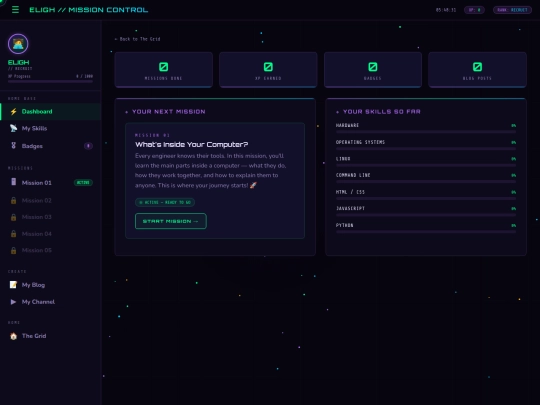Open Badges in the sidebar
Image resolution: width=540 pixels, height=405 pixels.
pos(51,146)
